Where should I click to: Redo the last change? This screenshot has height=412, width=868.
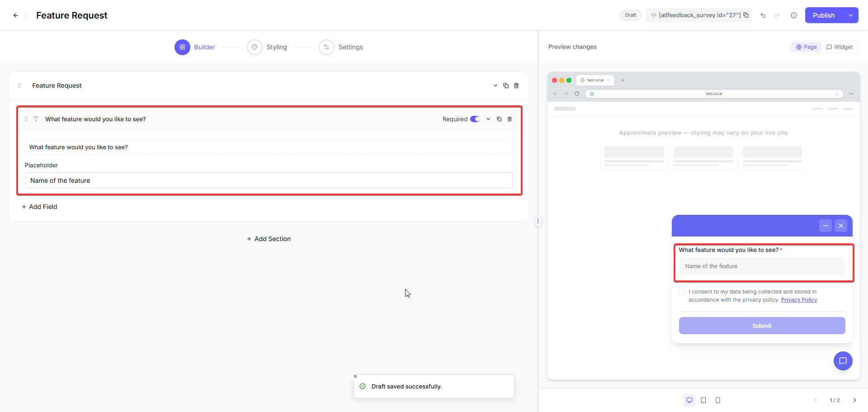tap(777, 15)
